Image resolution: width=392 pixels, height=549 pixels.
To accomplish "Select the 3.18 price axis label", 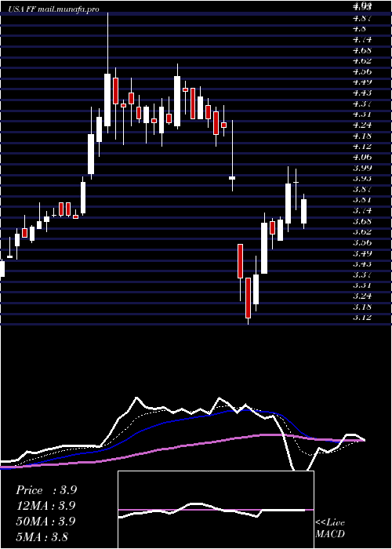I will pos(362,307).
